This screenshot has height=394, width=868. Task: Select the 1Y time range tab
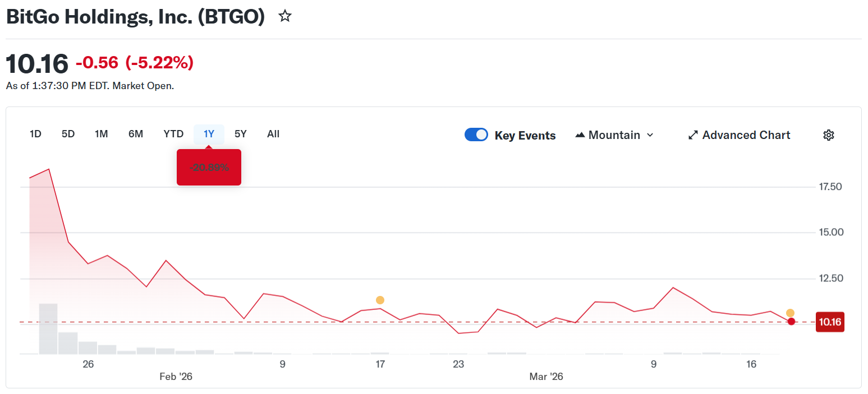(x=209, y=134)
